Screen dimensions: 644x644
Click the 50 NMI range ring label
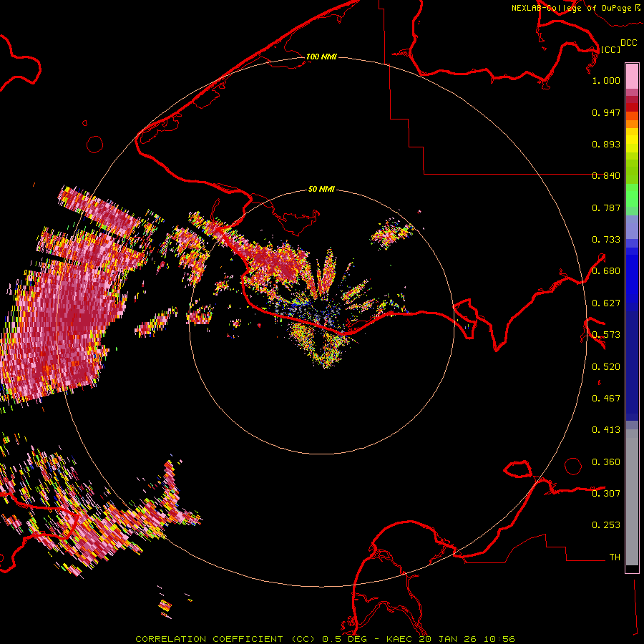[x=321, y=189]
